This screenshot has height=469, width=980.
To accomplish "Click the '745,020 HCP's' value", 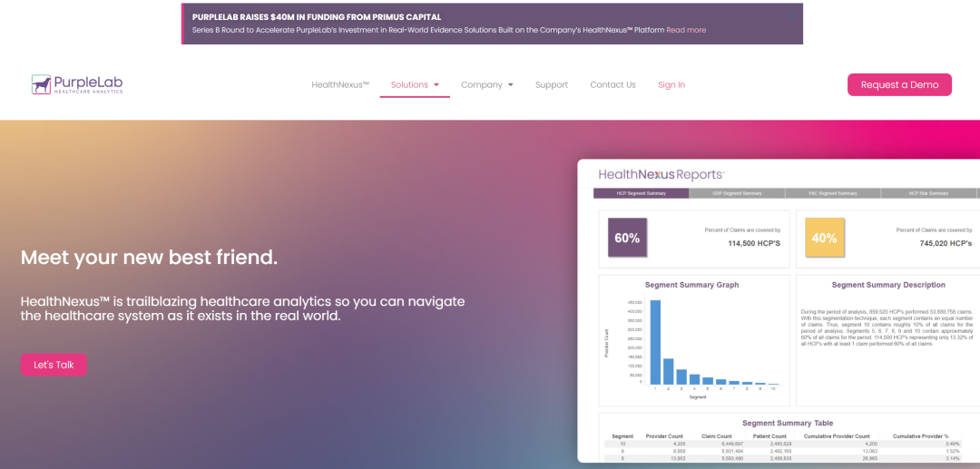I will click(946, 243).
